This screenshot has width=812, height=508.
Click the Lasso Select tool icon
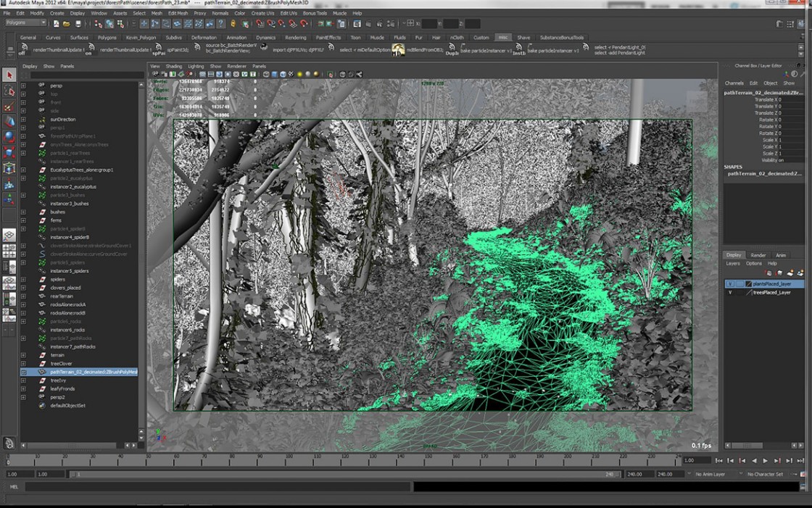(9, 91)
